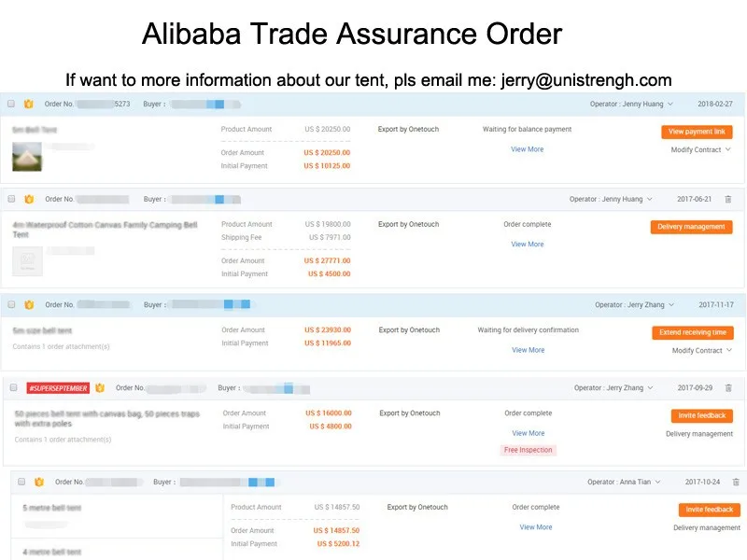Tick checkbox for the 2018-02-27 order
The width and height of the screenshot is (747, 560).
click(x=11, y=104)
